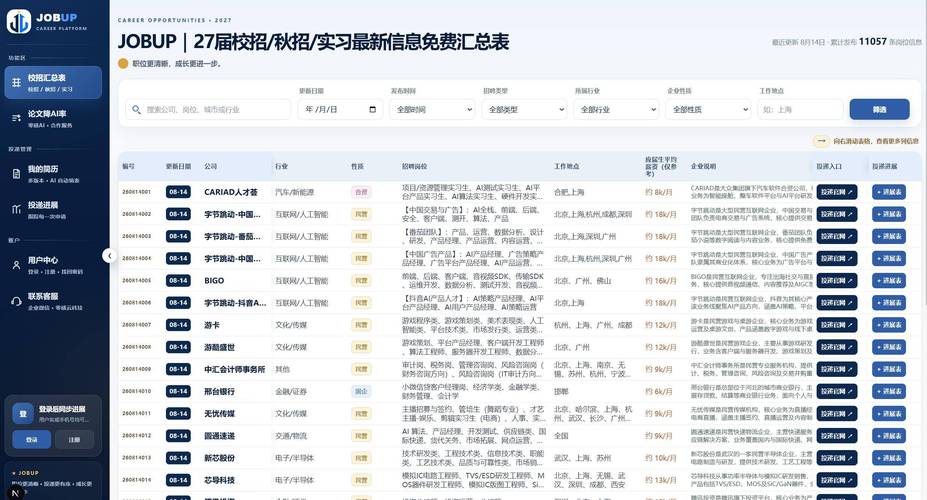Click the arrow icon beside 向右滑动表格
Viewport: 927px width, 500px height.
tap(821, 141)
